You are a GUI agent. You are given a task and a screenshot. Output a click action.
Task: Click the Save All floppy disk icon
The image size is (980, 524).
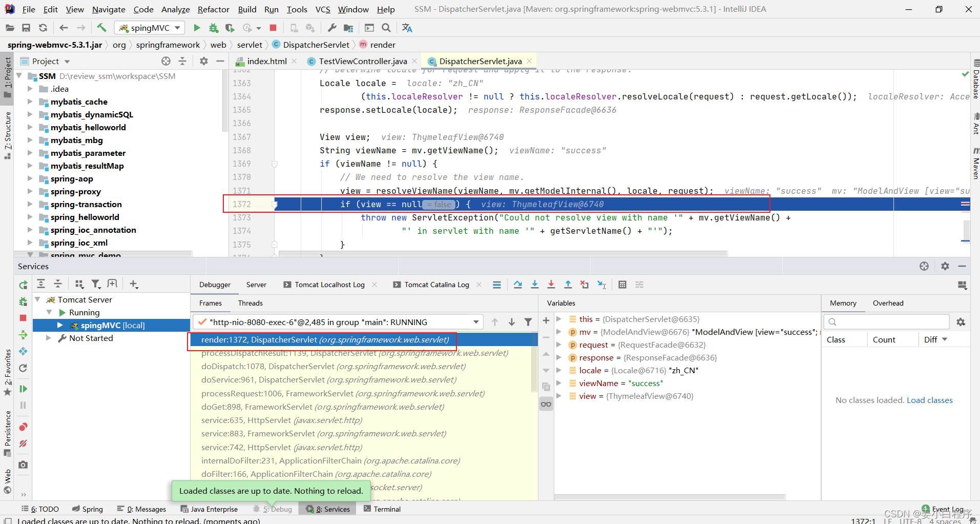(26, 28)
